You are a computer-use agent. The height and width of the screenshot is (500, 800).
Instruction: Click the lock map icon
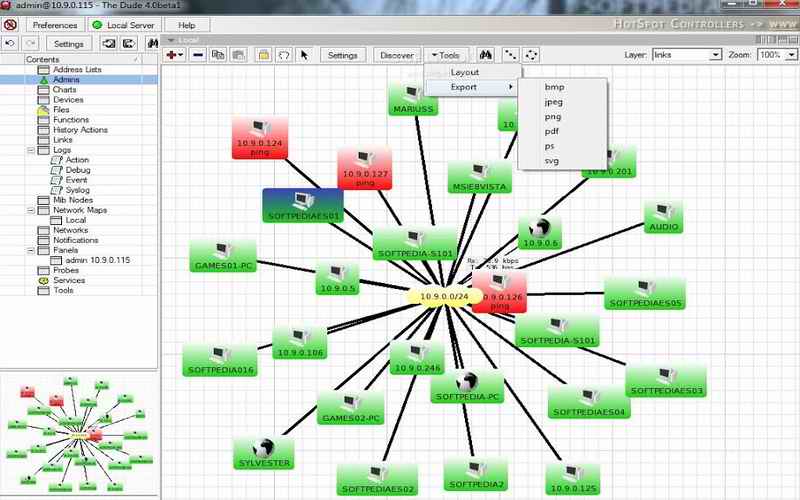click(264, 55)
